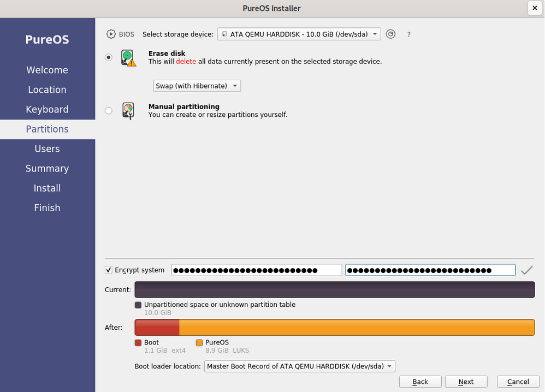Click the confirm passphrase field
The image size is (545, 392).
point(430,270)
